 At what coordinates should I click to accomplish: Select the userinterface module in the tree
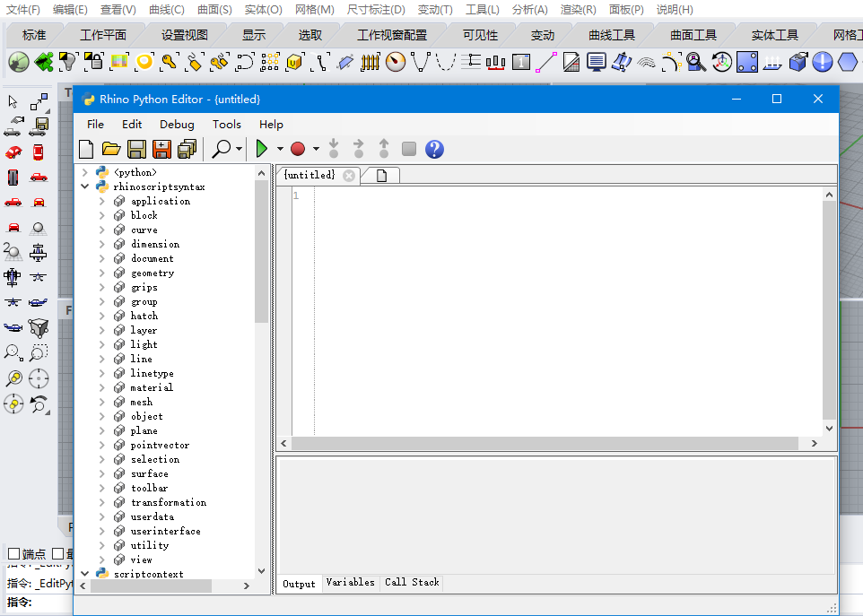[x=165, y=531]
